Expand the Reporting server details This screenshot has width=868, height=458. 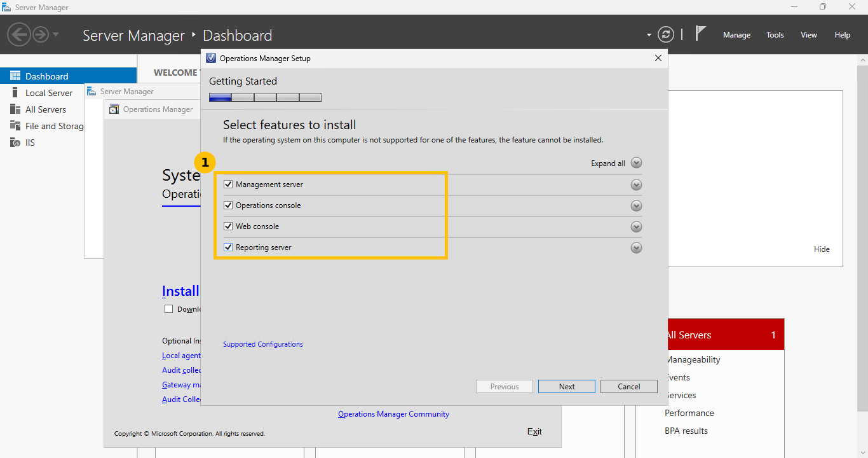click(637, 247)
